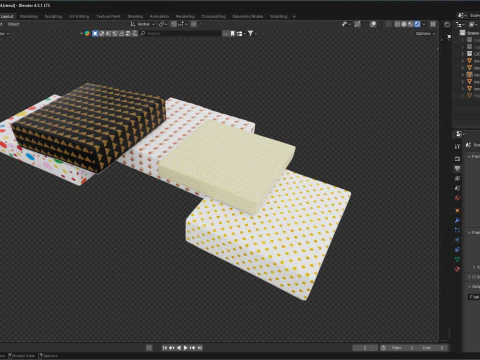Switch to material preview shading
This screenshot has height=360, width=480.
[x=411, y=24]
